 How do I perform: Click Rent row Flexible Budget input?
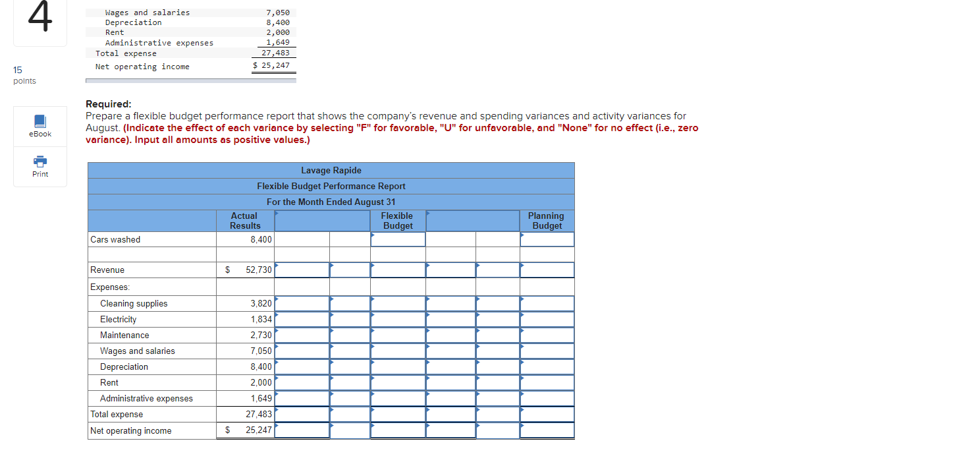pos(398,382)
